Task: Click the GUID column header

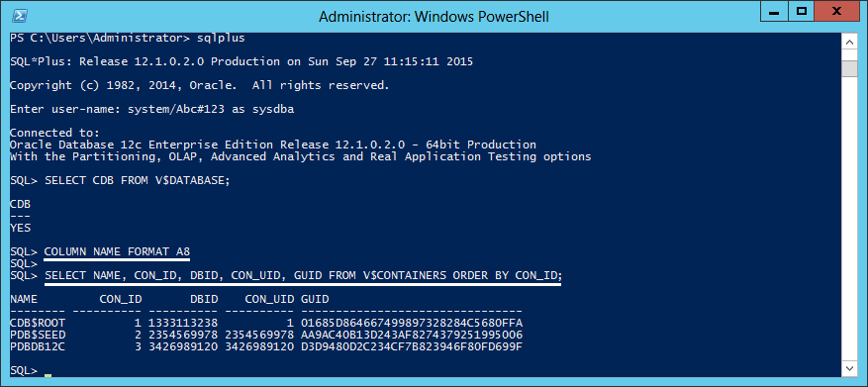Action: point(315,299)
